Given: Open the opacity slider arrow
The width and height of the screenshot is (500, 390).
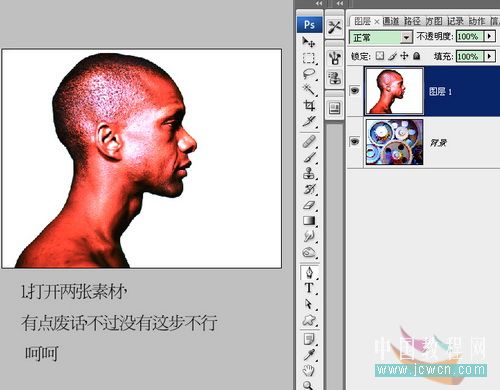Looking at the screenshot, I should 490,36.
